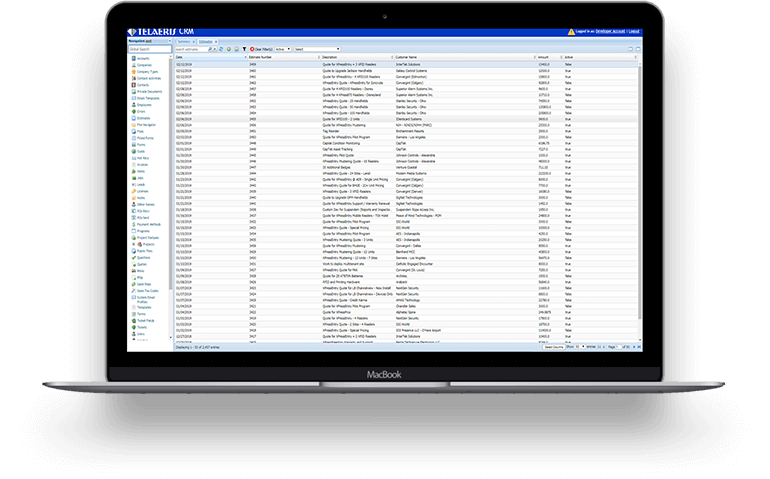The height and width of the screenshot is (479, 770).
Task: Sort by Customer Name column header
Action: click(465, 57)
